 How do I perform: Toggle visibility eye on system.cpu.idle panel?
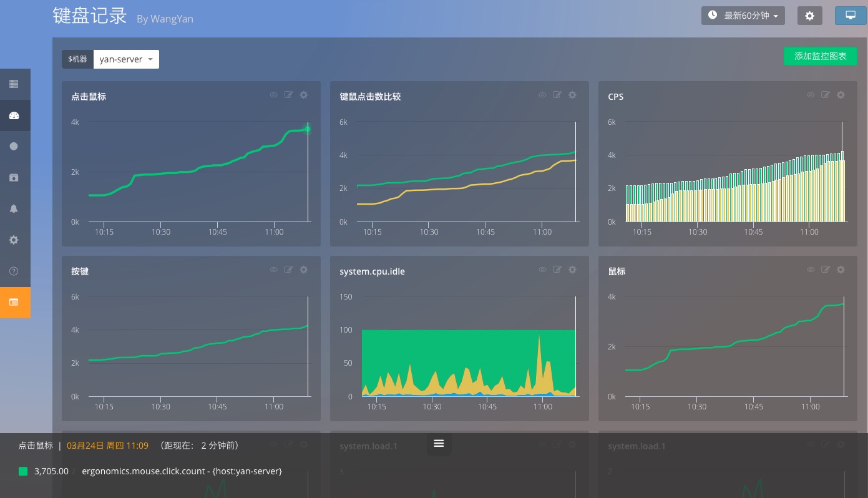click(x=542, y=270)
